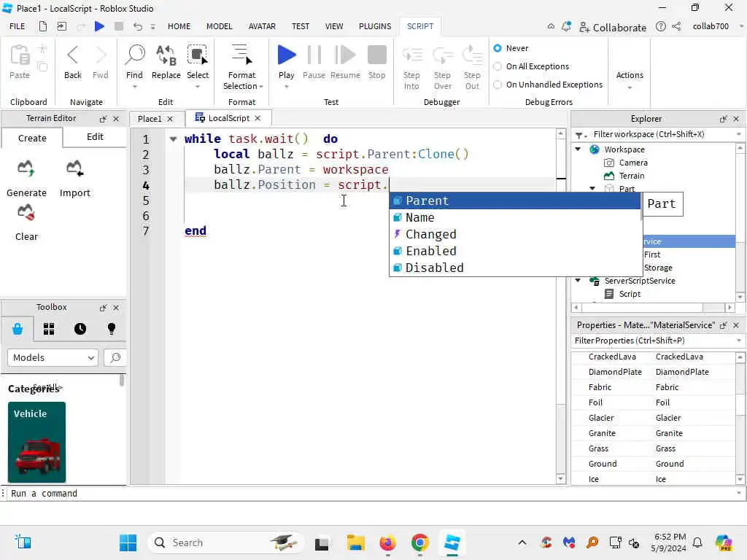Open Toolbox Marketplace tab icon

(18, 329)
